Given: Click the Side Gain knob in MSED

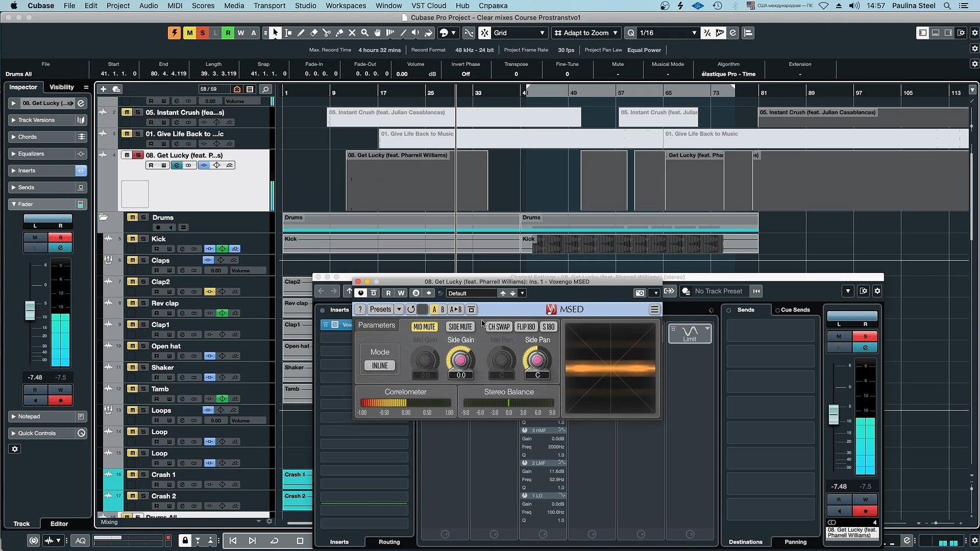Looking at the screenshot, I should click(460, 360).
